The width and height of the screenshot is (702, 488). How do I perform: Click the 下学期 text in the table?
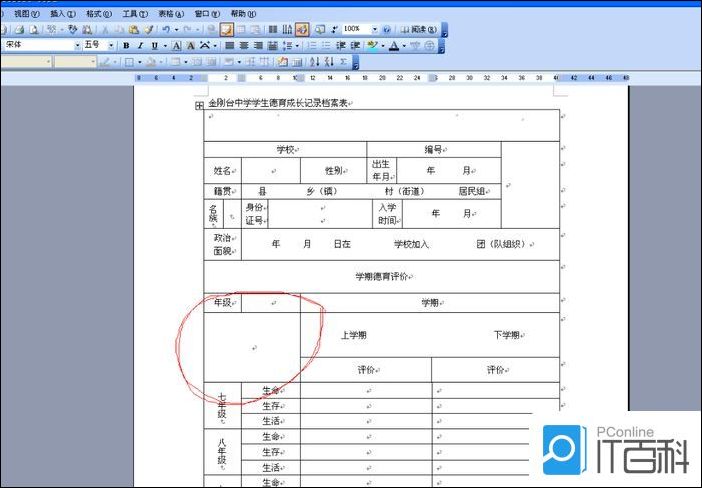tap(506, 335)
